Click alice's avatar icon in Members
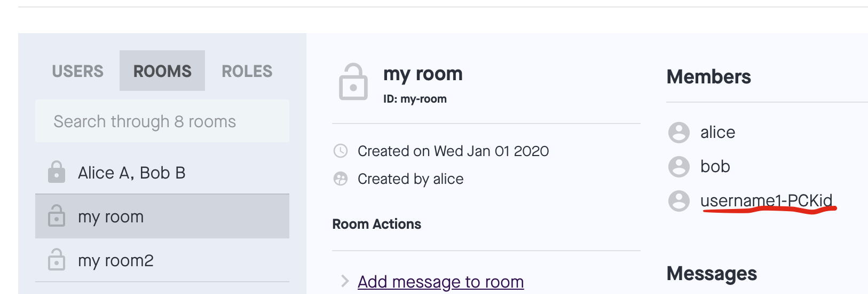 tap(679, 133)
